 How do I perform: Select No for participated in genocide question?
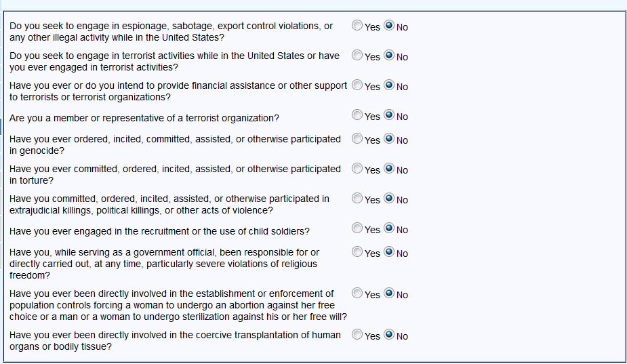[x=389, y=139]
